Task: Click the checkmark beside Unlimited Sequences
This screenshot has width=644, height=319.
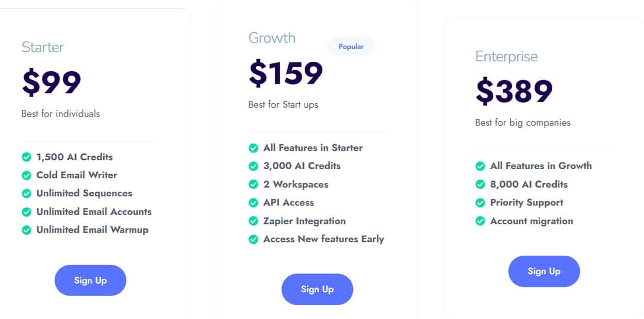Action: [x=26, y=193]
